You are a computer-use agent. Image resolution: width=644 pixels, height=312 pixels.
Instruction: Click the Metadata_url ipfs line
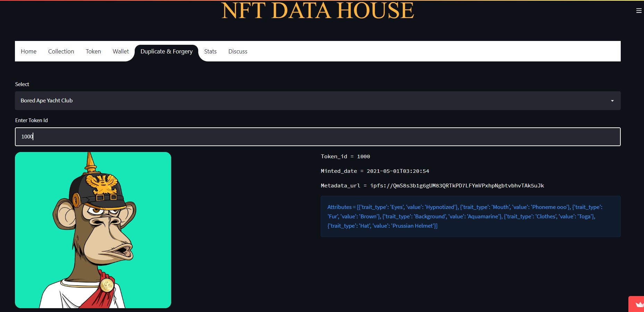pos(432,186)
